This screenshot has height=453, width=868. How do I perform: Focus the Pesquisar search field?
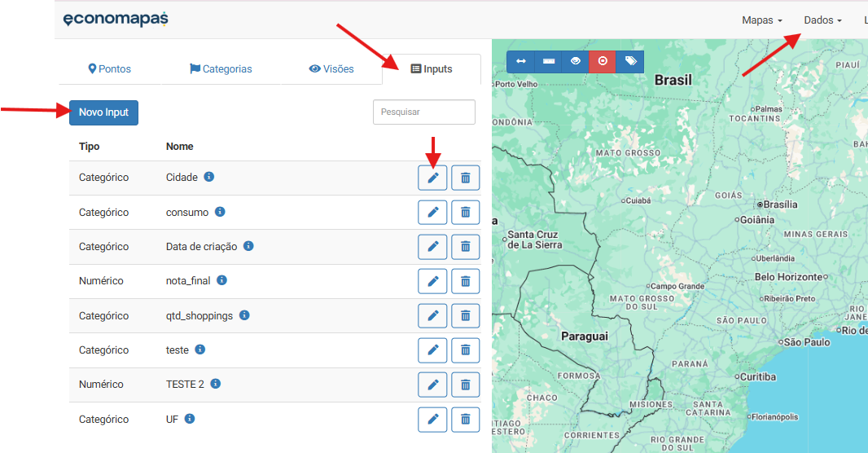click(x=423, y=112)
